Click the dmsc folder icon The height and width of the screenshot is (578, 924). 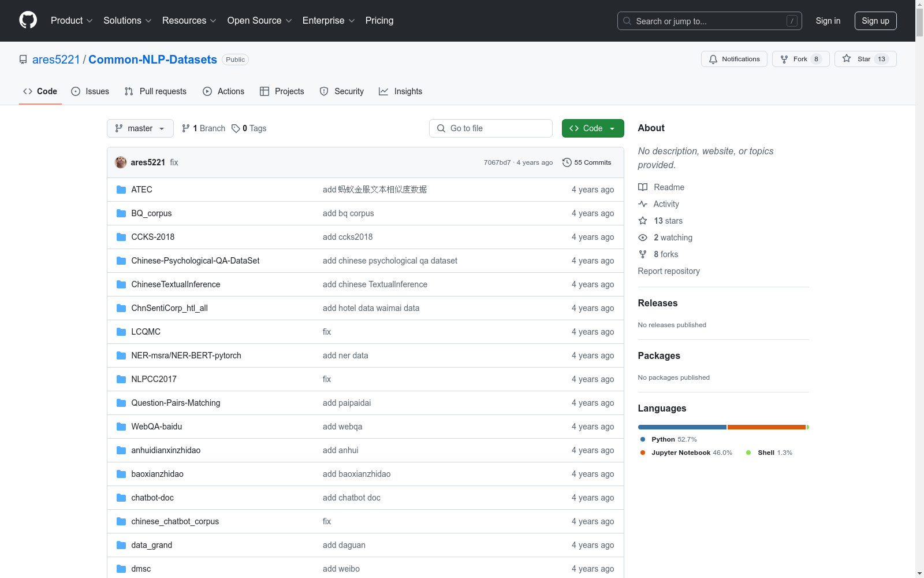point(121,569)
